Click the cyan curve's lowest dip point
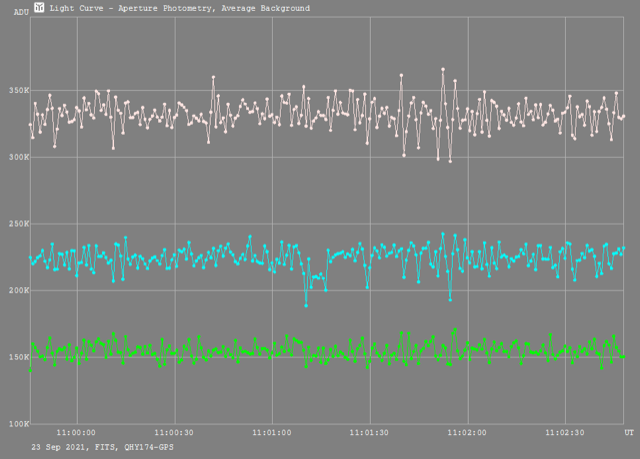 click(306, 305)
